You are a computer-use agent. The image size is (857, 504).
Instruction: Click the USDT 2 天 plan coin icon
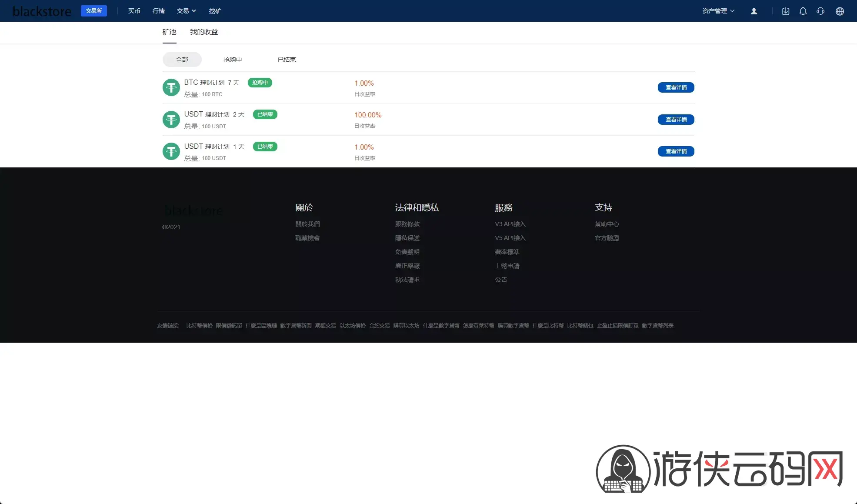[171, 120]
